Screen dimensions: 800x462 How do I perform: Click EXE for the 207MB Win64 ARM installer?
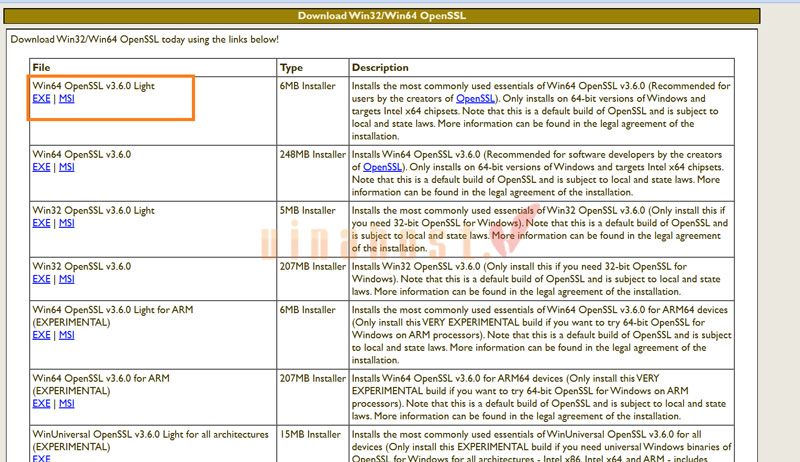pos(41,403)
